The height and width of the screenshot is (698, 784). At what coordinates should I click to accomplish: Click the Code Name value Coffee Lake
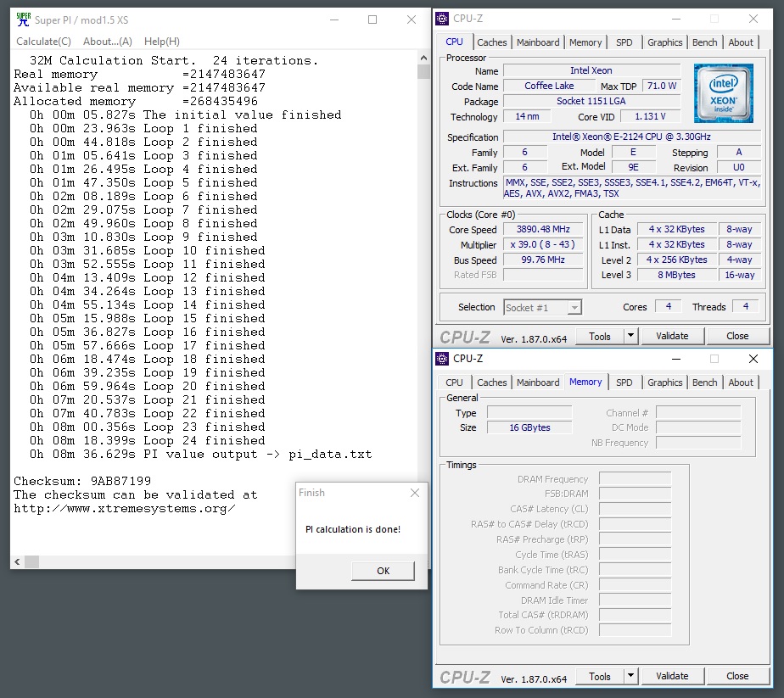(549, 86)
